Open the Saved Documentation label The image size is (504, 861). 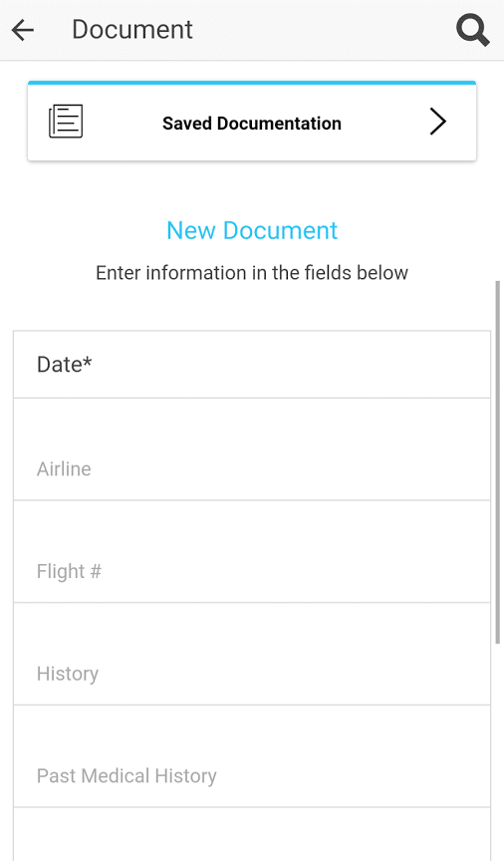tap(252, 123)
